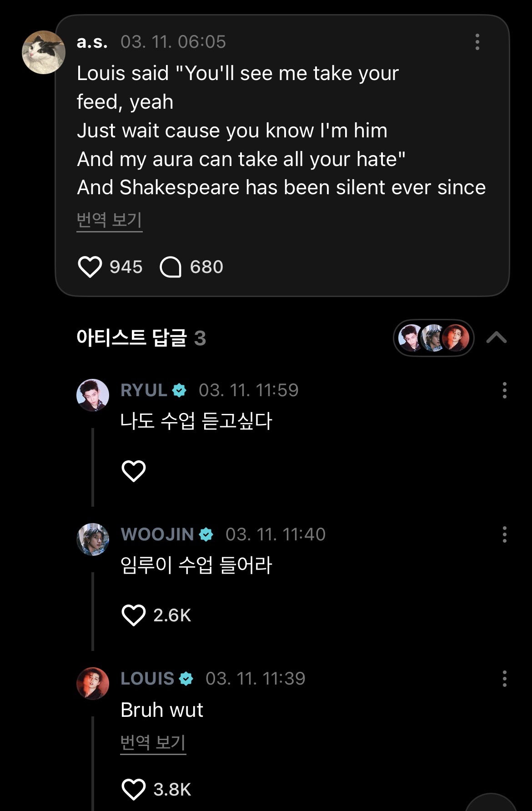Open RYUL's profile avatar
Viewport: 532px width, 811px height.
(93, 395)
